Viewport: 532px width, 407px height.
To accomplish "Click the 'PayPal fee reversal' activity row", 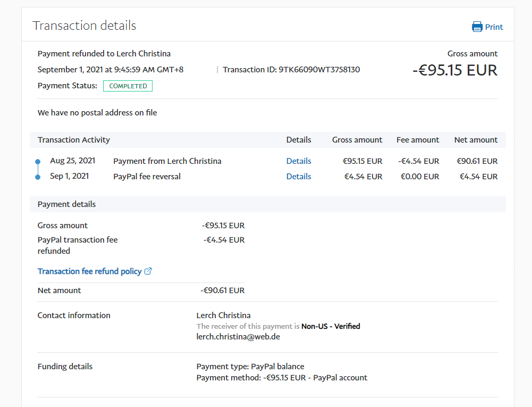I will [x=147, y=177].
